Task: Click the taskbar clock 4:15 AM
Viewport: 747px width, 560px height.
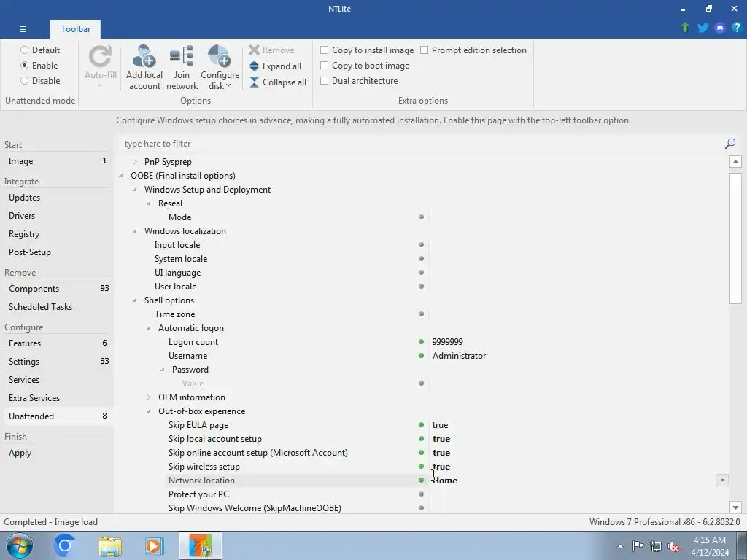Action: (x=709, y=540)
